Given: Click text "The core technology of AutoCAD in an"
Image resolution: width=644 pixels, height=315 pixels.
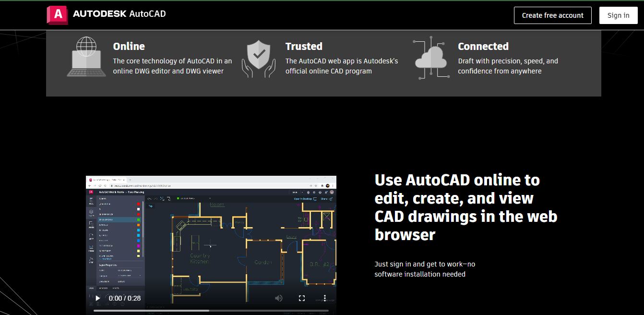Looking at the screenshot, I should coord(172,61).
